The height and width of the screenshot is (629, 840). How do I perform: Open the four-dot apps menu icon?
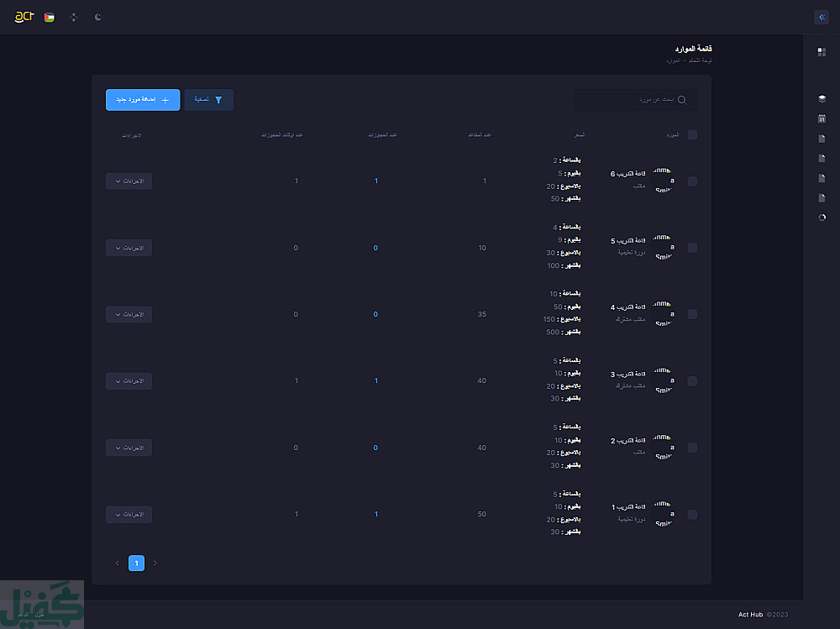click(74, 18)
